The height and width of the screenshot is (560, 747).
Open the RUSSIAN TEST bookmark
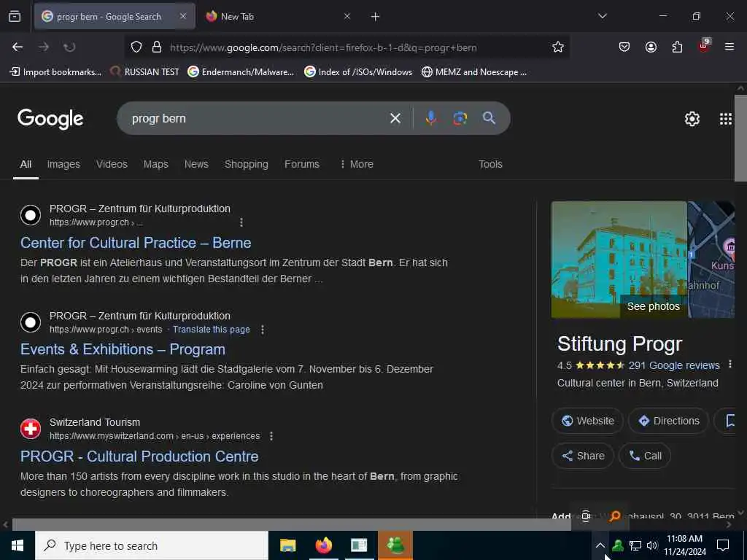tap(145, 72)
